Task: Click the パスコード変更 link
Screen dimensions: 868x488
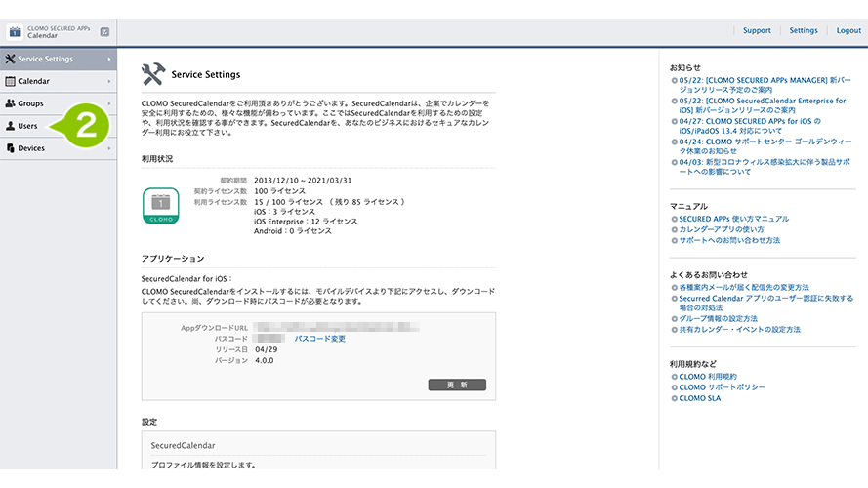Action: 320,339
